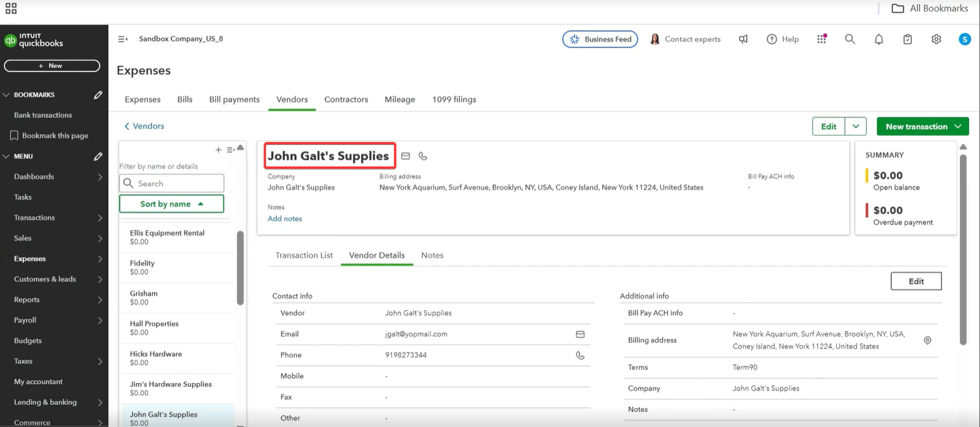
Task: Click the QuickBooks logo
Action: point(34,40)
